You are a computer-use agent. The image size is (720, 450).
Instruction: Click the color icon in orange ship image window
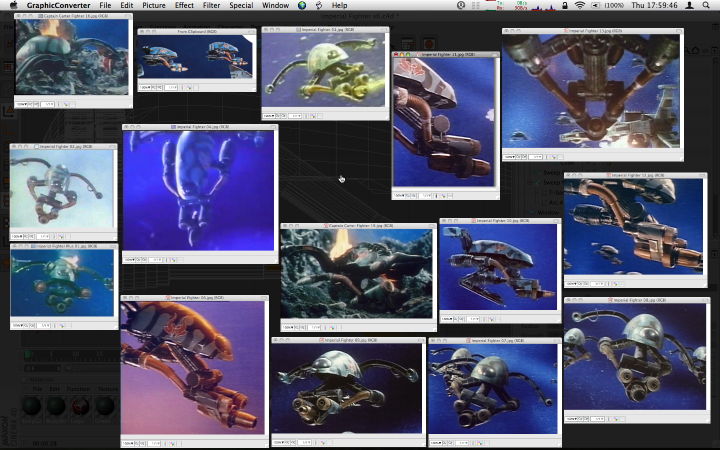(172, 443)
